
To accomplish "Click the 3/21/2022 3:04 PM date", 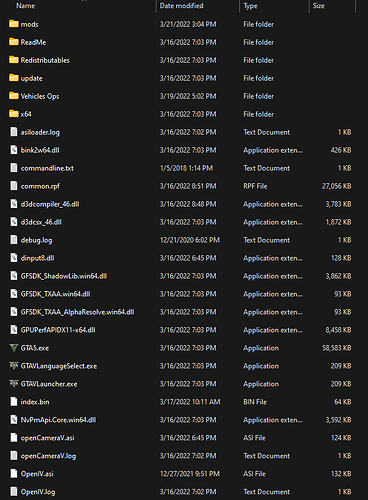I will tap(188, 24).
